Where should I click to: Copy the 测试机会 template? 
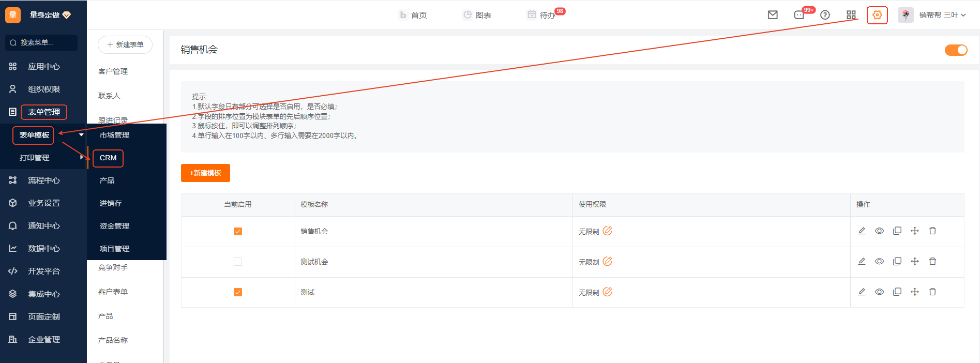[x=897, y=262]
